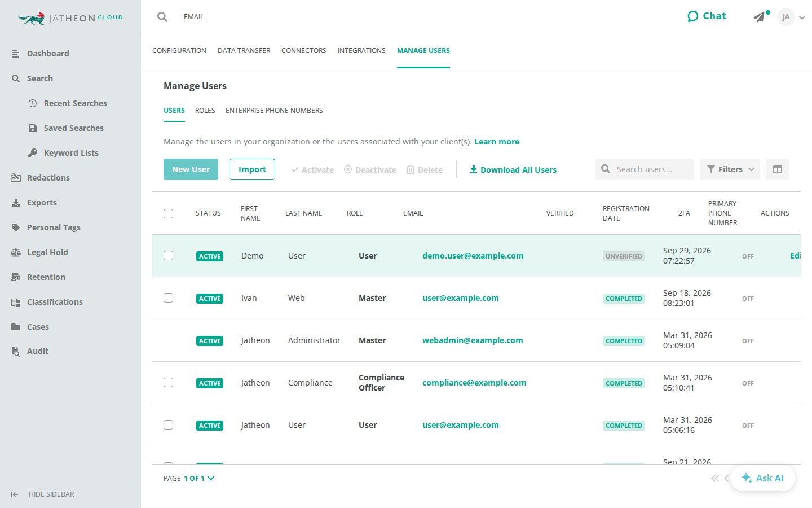812x508 pixels.
Task: Open the paper plane notifications icon
Action: [x=760, y=17]
